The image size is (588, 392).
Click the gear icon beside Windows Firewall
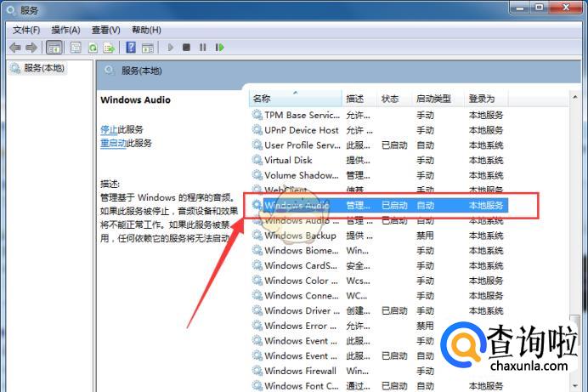click(257, 371)
